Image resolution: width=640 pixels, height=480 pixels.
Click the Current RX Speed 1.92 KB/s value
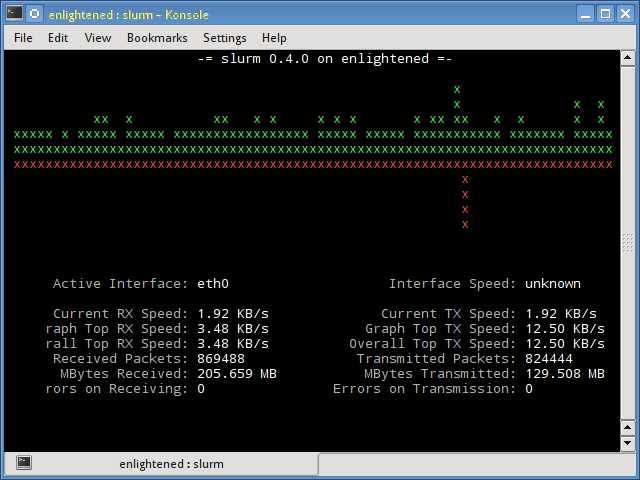tap(233, 314)
